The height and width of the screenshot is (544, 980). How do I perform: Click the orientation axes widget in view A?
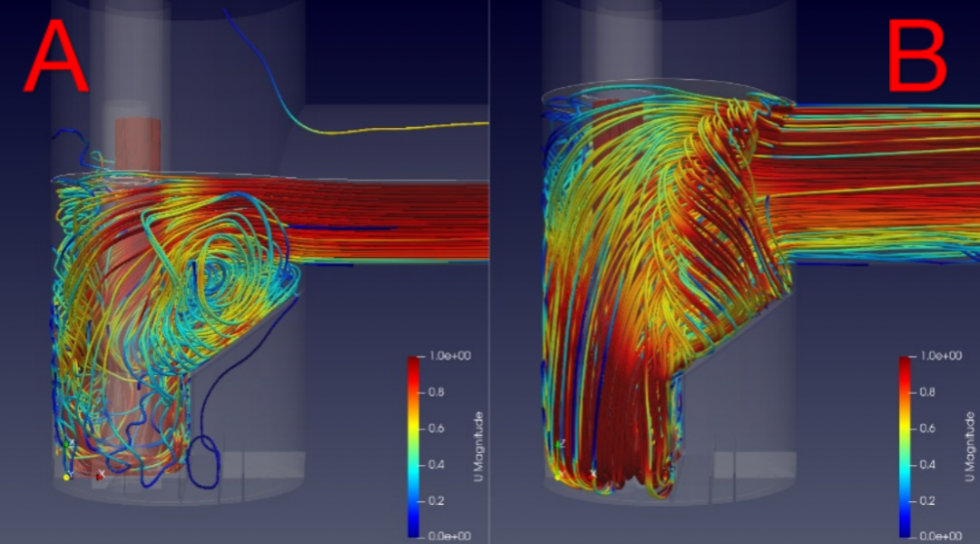coord(83,460)
